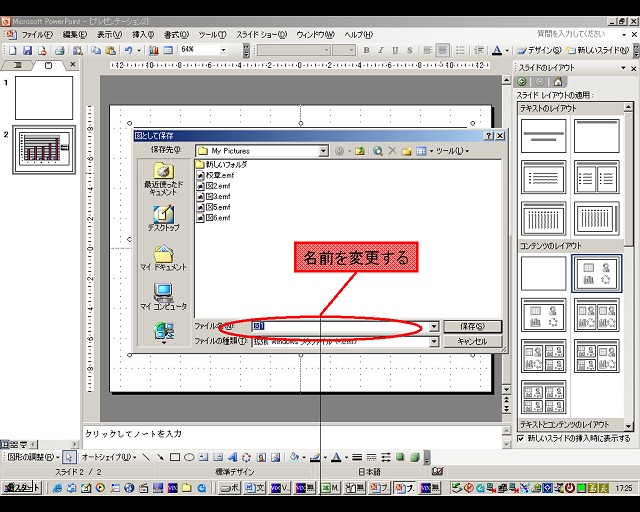
Task: Open the font name dropdown
Action: point(327,50)
